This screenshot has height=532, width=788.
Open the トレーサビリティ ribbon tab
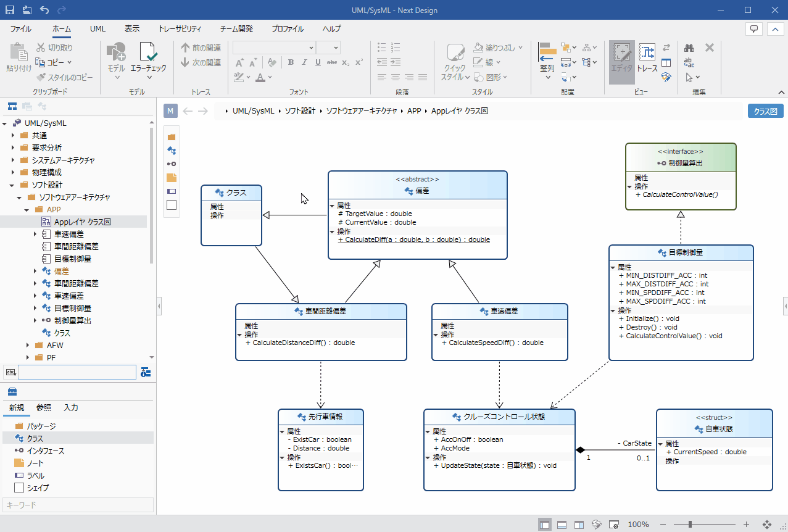180,29
